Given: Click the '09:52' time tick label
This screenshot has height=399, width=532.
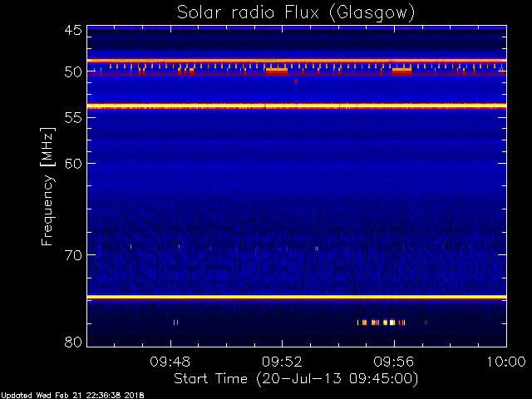Looking at the screenshot, I should point(282,362).
